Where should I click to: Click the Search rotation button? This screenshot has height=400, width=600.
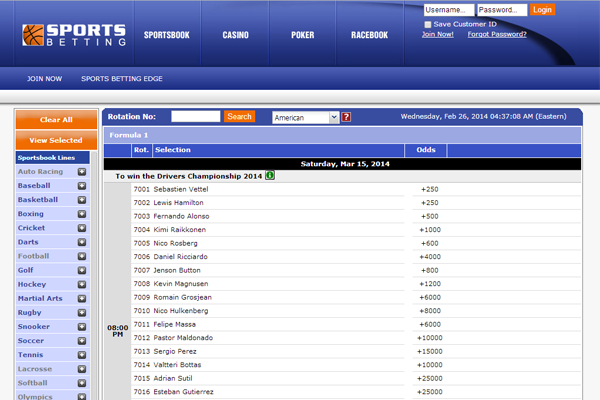[240, 116]
